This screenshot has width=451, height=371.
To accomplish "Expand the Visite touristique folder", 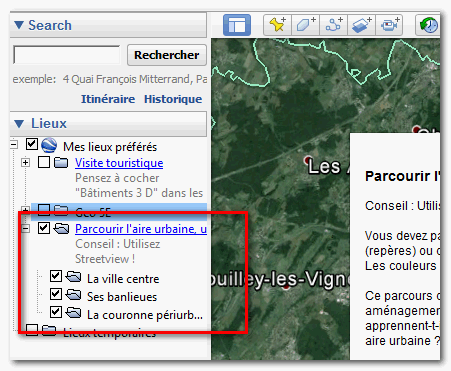I will coord(25,163).
